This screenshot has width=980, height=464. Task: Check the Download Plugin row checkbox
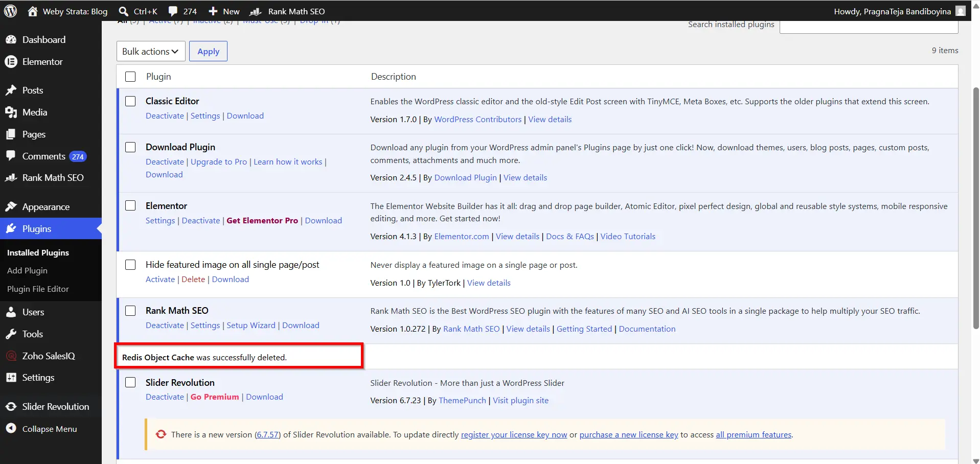click(130, 147)
